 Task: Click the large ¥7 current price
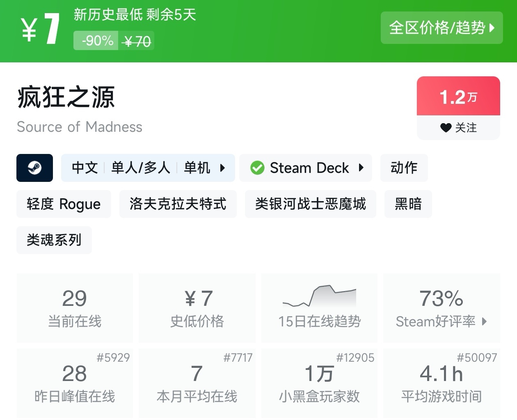coord(41,29)
